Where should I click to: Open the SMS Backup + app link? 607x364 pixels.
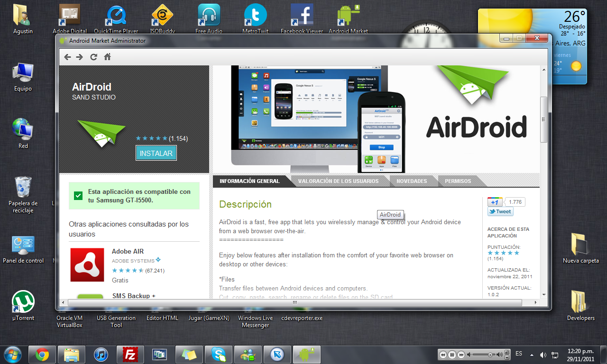click(x=134, y=296)
